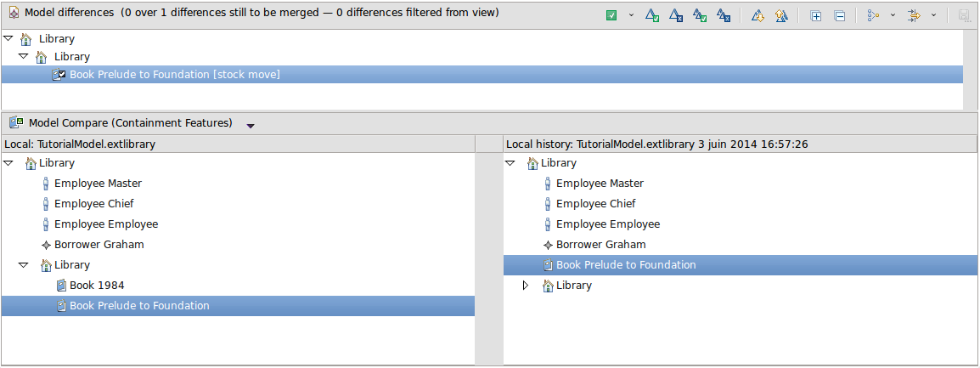Open dropdown arrow next to green checkmark
The image size is (980, 368).
pos(631,15)
